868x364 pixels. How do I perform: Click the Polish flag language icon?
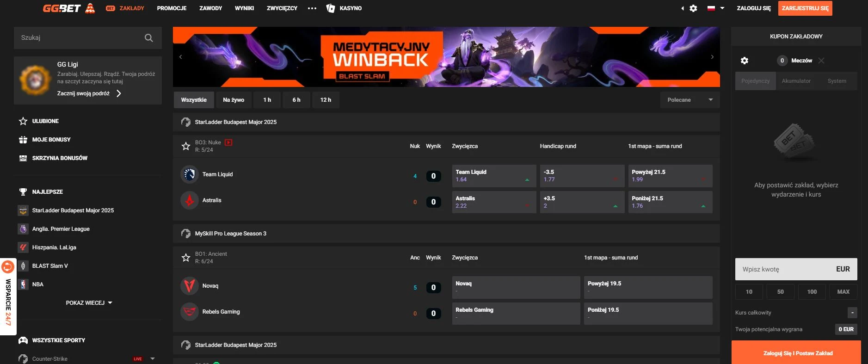coord(711,8)
